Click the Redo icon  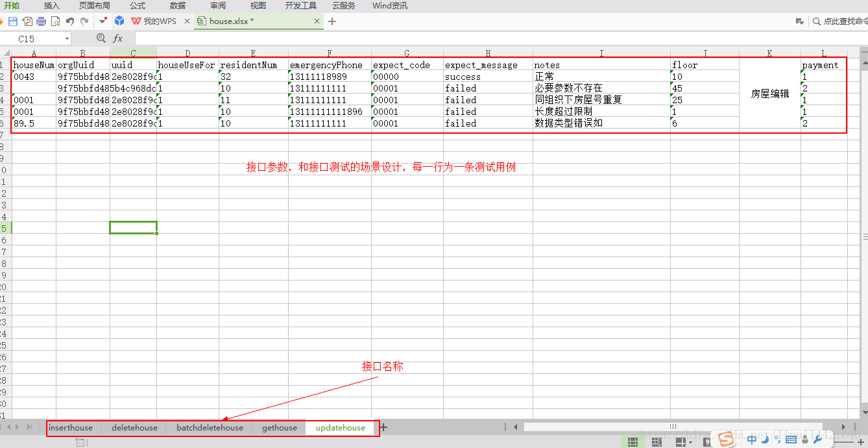click(x=84, y=21)
